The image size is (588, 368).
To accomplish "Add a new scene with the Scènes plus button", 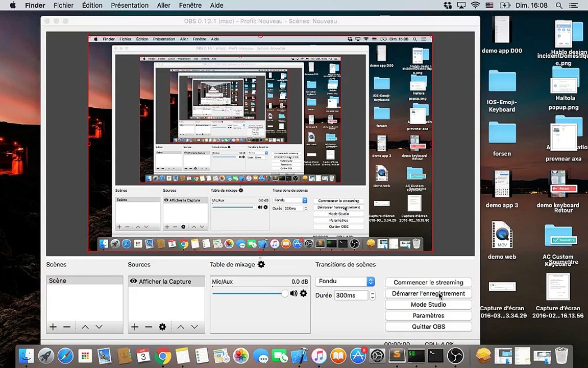I will [x=53, y=327].
